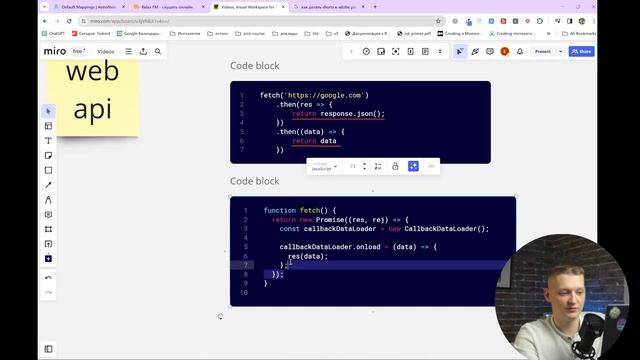640x360 pixels.
Task: Open code block more options ellipsis
Action: point(431,166)
